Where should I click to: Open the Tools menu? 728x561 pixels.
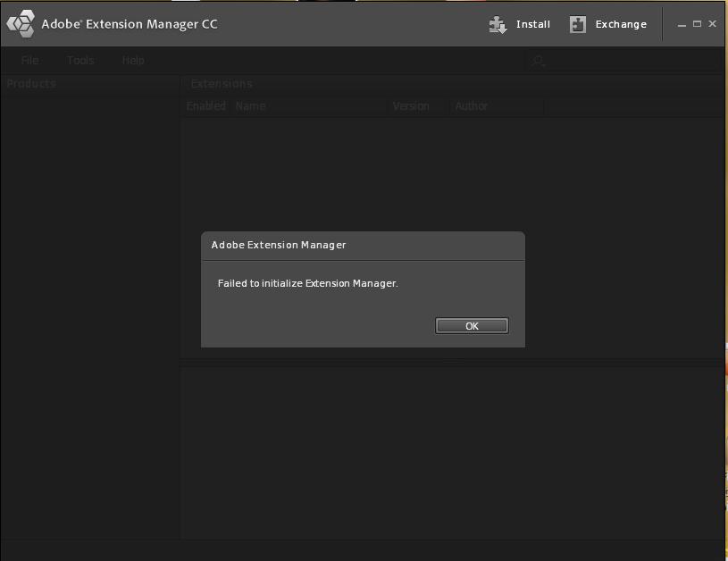(x=80, y=61)
